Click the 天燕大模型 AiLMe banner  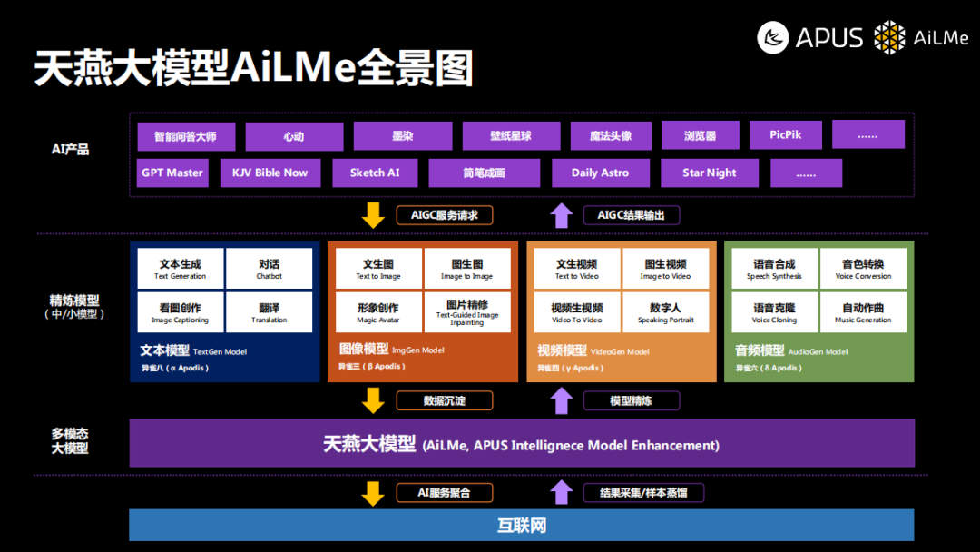[x=522, y=444]
